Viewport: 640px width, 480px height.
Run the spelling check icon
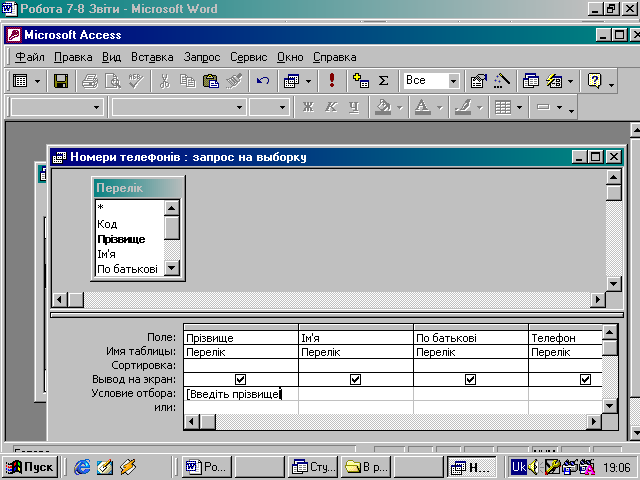pos(136,81)
